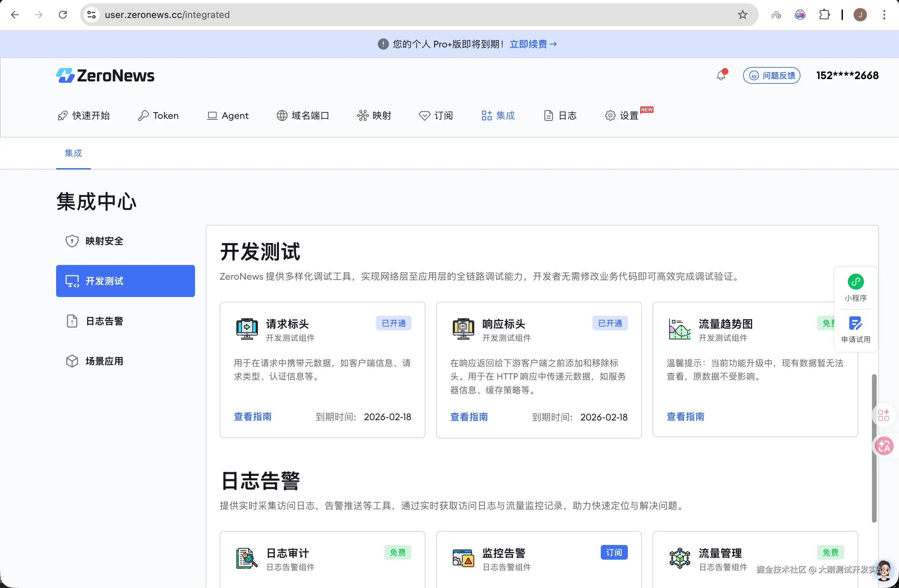Open notifications bell icon
This screenshot has width=899, height=588.
pos(721,75)
